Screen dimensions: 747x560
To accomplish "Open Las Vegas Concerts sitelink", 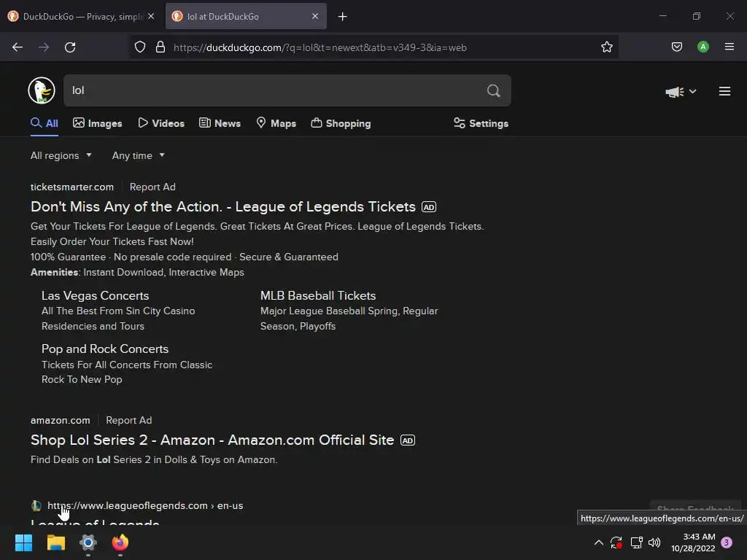I will (96, 296).
